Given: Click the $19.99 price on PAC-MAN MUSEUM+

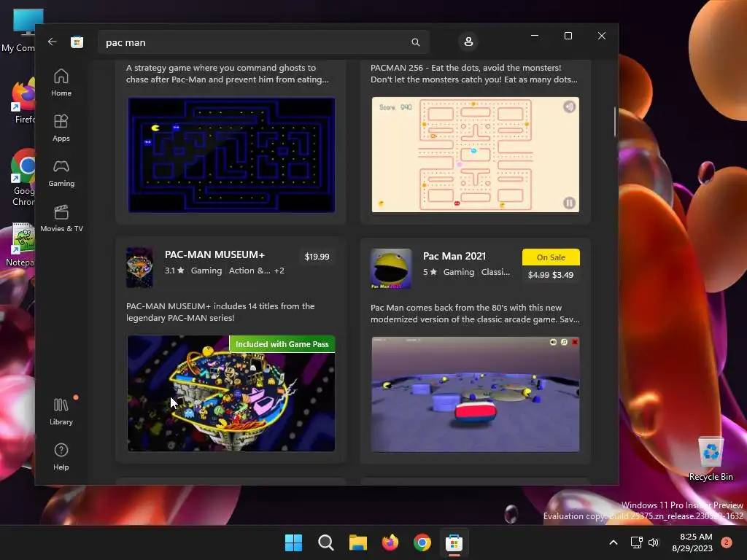Looking at the screenshot, I should pyautogui.click(x=317, y=257).
